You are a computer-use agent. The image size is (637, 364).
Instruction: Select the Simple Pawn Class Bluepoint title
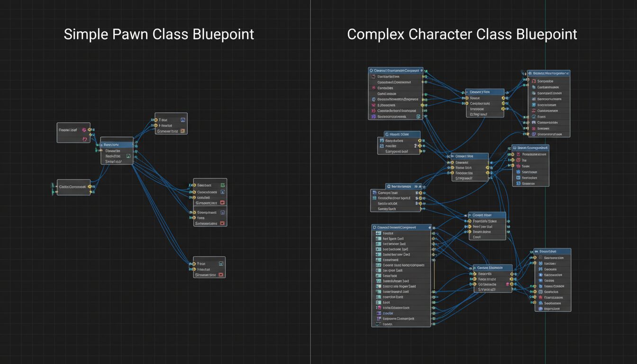(x=159, y=34)
